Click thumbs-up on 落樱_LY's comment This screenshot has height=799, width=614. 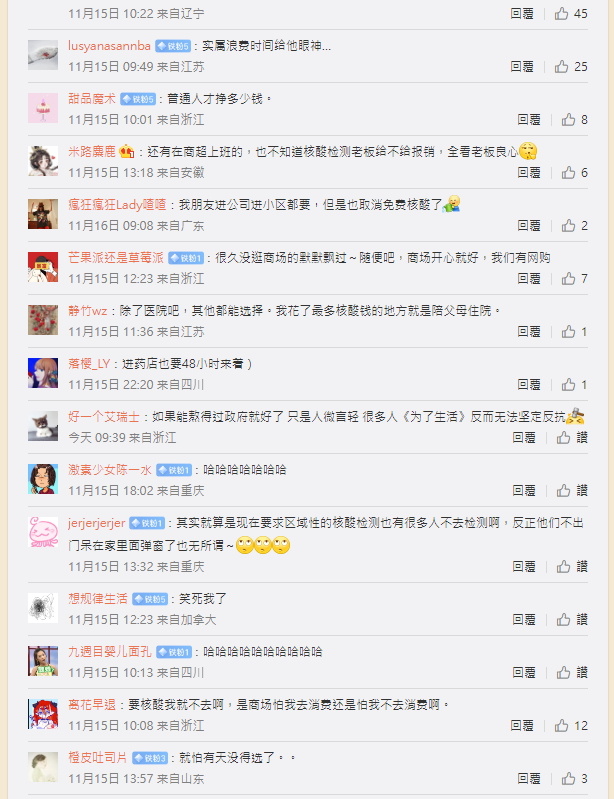click(x=574, y=385)
